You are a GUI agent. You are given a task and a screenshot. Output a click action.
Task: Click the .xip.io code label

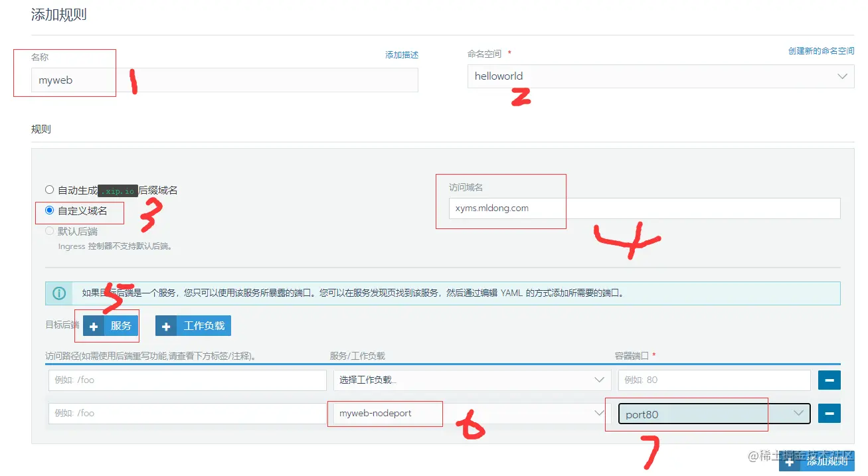(118, 191)
